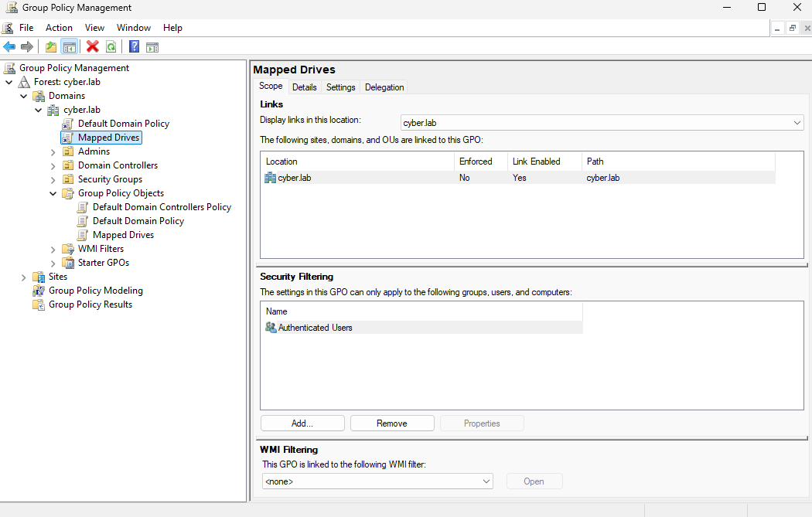Click the Remove button
The width and height of the screenshot is (812, 517).
(392, 423)
